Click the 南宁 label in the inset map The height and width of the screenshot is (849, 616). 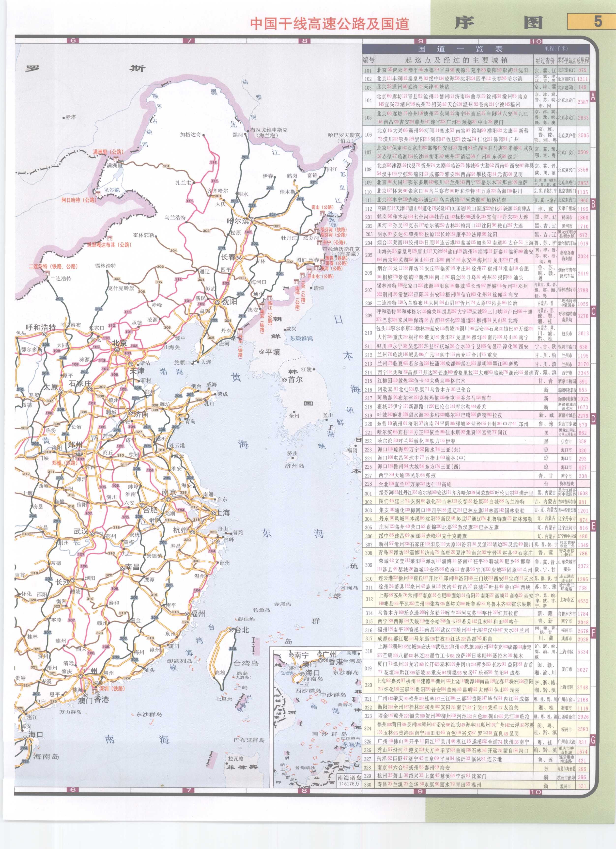[x=301, y=655]
